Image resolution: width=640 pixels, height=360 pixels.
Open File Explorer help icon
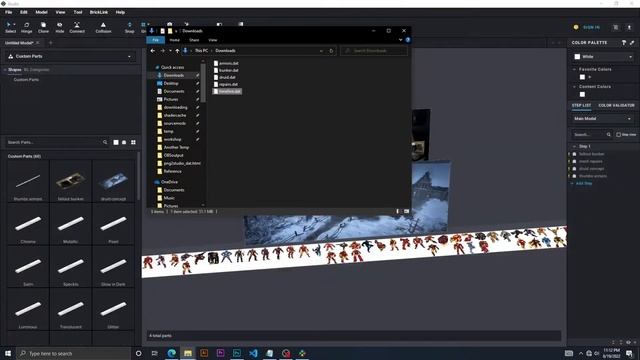pyautogui.click(x=407, y=40)
